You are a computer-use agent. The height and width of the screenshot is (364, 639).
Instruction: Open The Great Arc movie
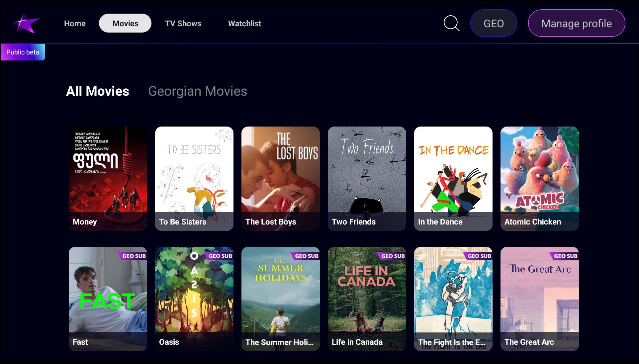tap(540, 299)
